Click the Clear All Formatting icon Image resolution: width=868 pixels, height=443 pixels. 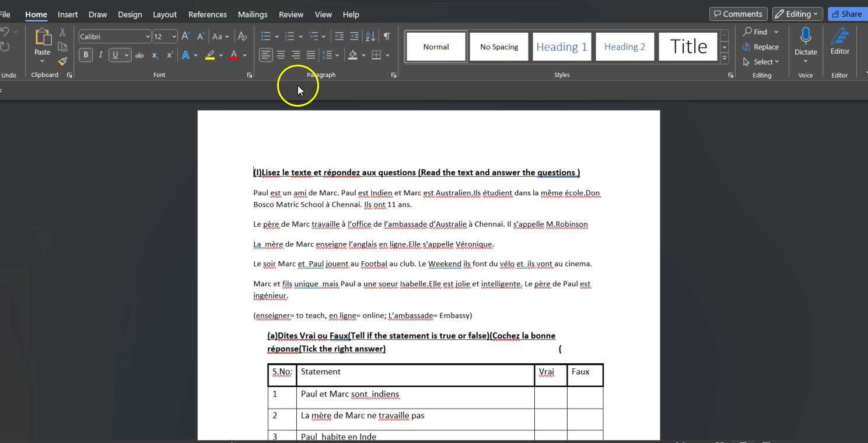(x=243, y=36)
